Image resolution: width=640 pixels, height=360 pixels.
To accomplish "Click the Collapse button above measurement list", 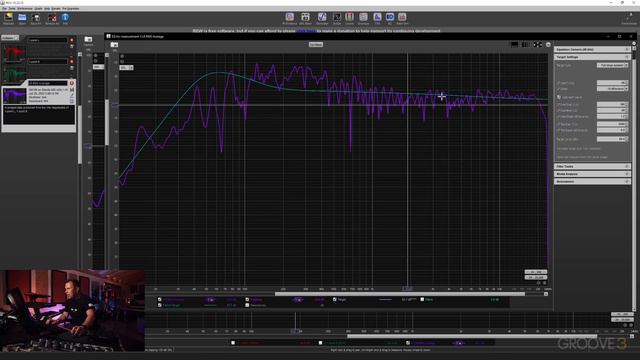I will click(10, 38).
